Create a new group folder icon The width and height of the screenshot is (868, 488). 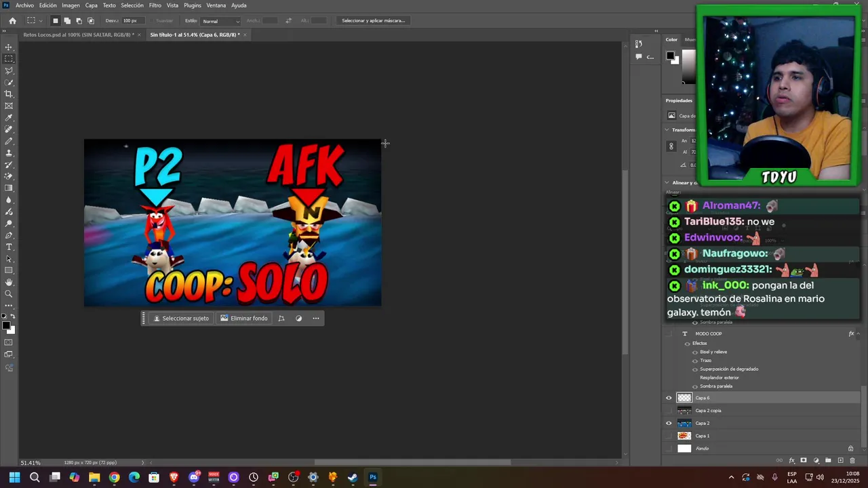828,461
